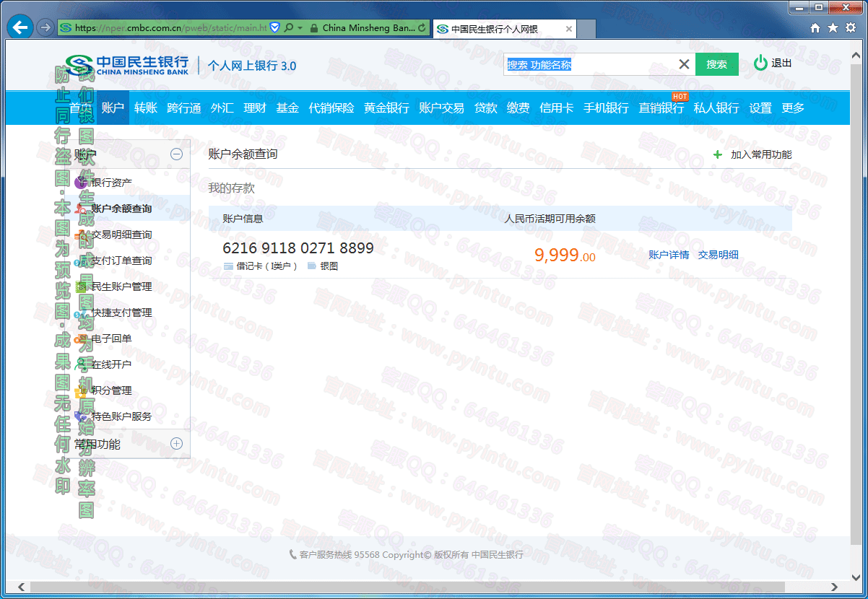Click the green 搜索 button
This screenshot has width=868, height=599.
click(x=717, y=64)
